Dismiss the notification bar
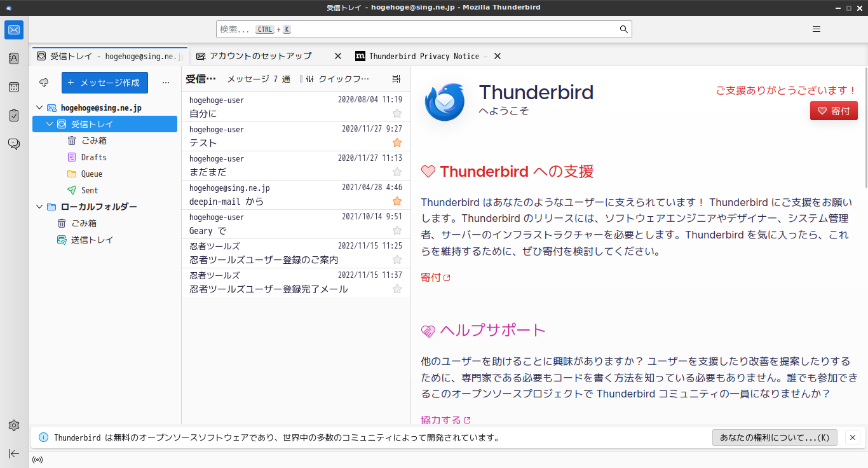 [x=853, y=437]
